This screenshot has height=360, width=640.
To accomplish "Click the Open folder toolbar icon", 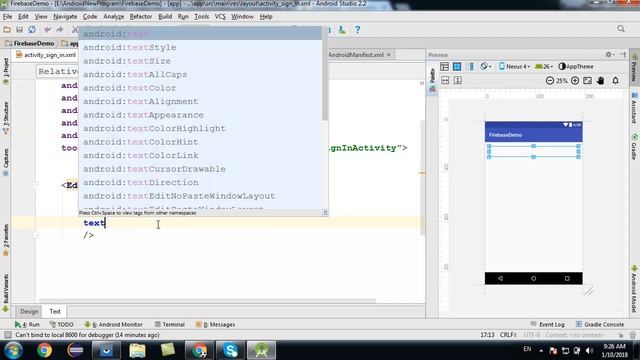I will pos(7,29).
